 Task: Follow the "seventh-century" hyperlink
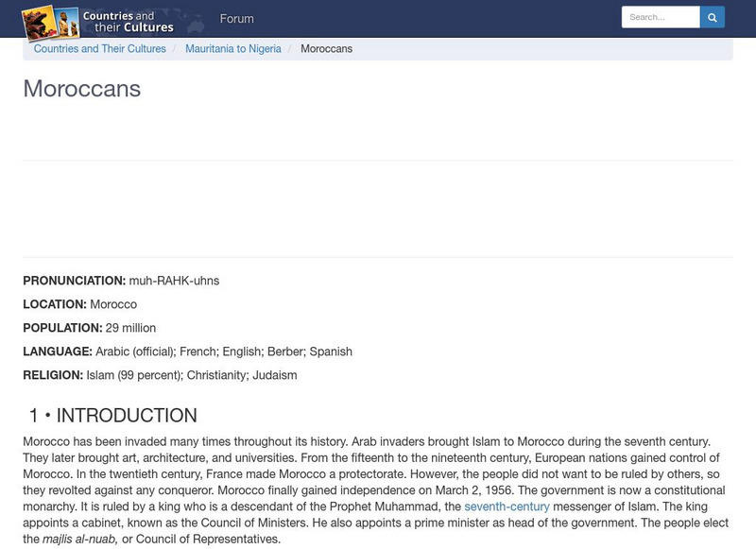507,506
